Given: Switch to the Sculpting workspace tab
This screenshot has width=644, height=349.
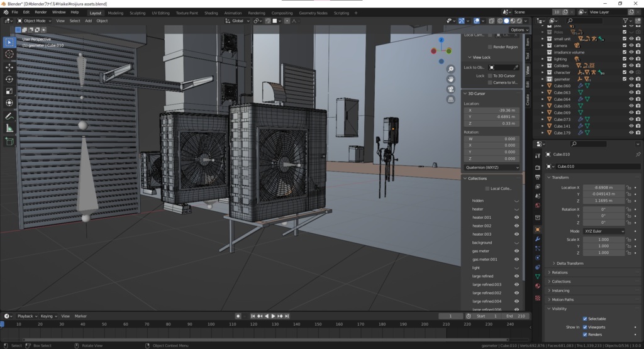Looking at the screenshot, I should point(137,13).
